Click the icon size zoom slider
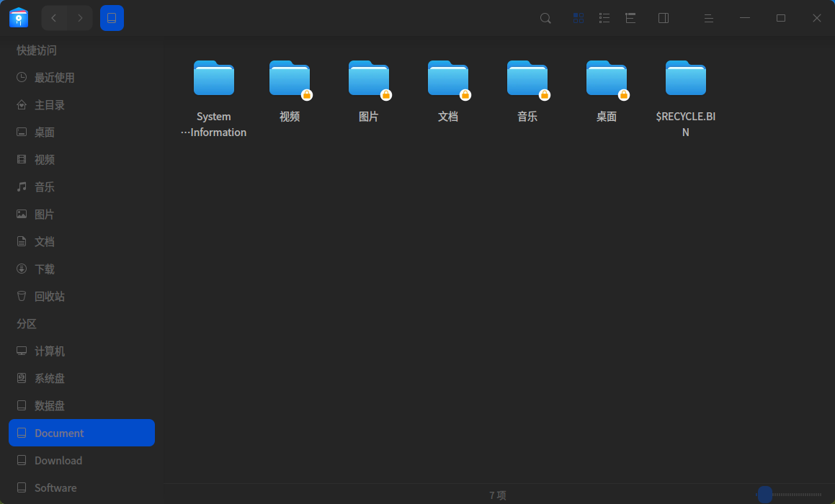The image size is (835, 504). click(x=789, y=495)
